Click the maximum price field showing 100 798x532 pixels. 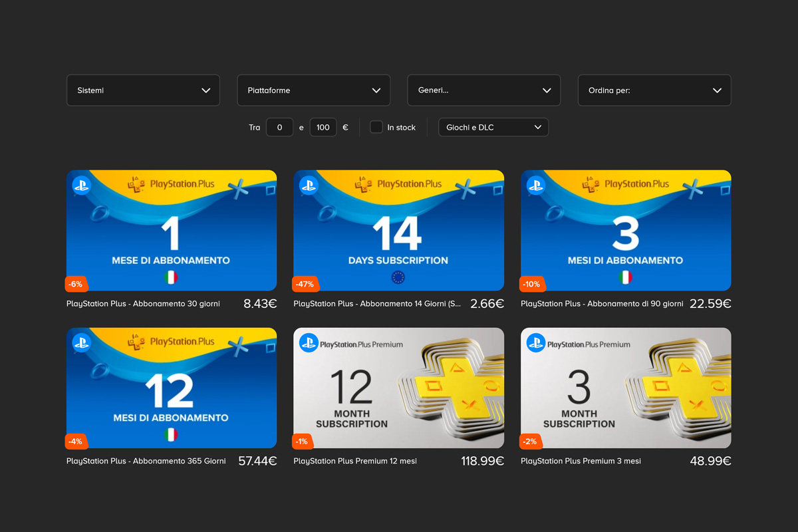tap(323, 127)
